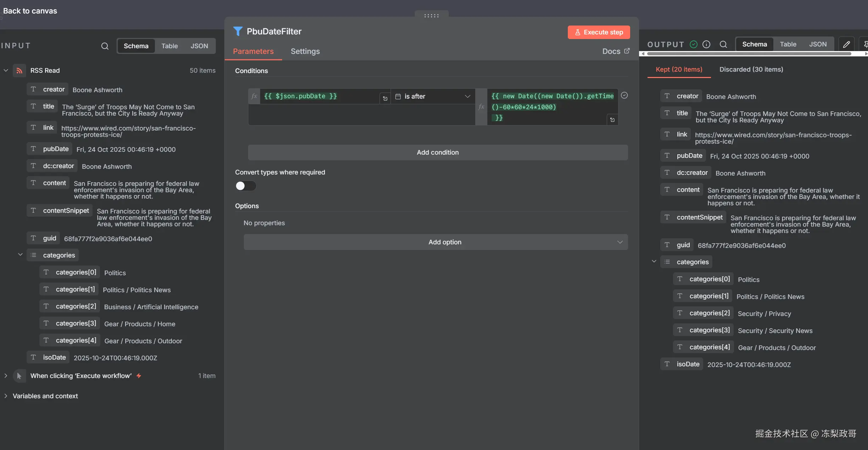Click the Add condition button
This screenshot has width=868, height=450.
point(437,152)
